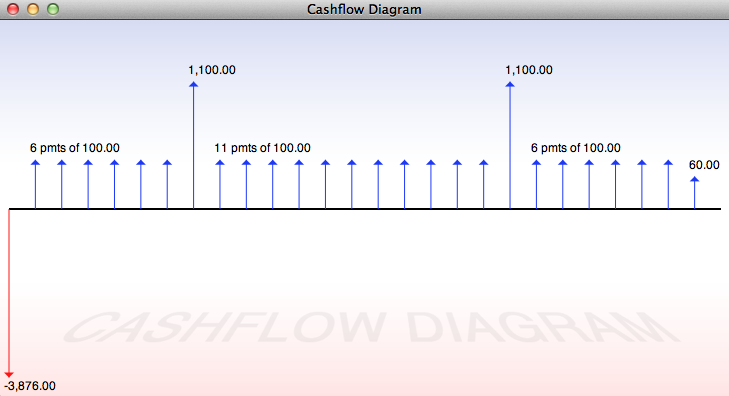729x396 pixels.
Task: Select the first arrow of the 11 pmts group
Action: click(x=220, y=185)
